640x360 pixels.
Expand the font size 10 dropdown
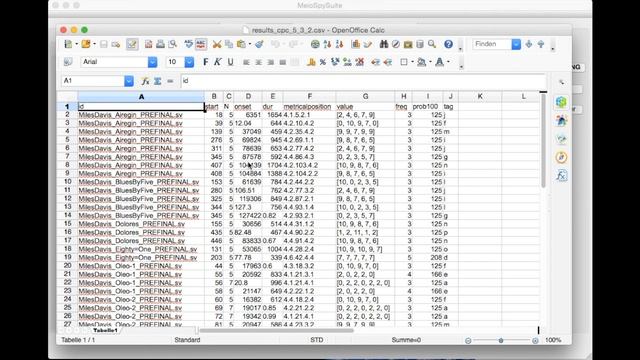[189, 62]
